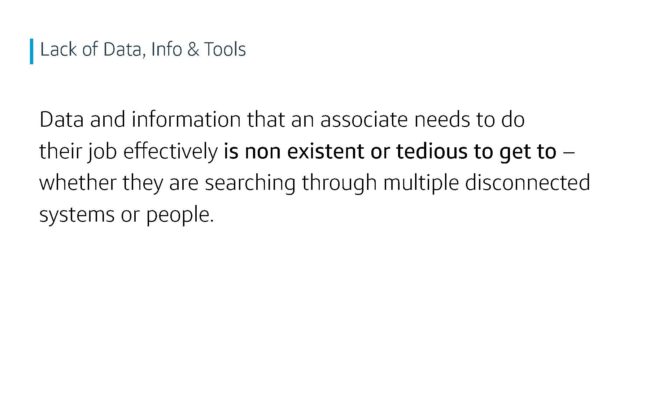
Task: Click the blue vertical bar beside the title
Action: click(32, 51)
